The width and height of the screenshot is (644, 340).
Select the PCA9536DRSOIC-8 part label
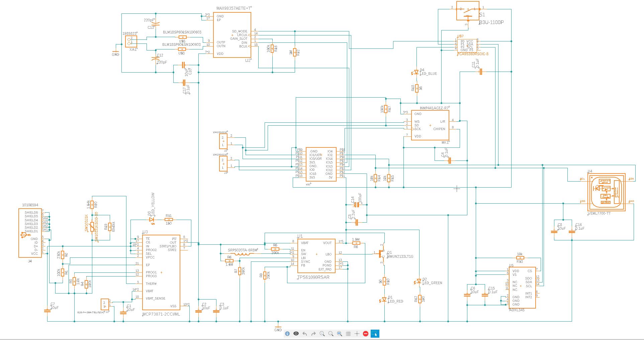click(473, 54)
